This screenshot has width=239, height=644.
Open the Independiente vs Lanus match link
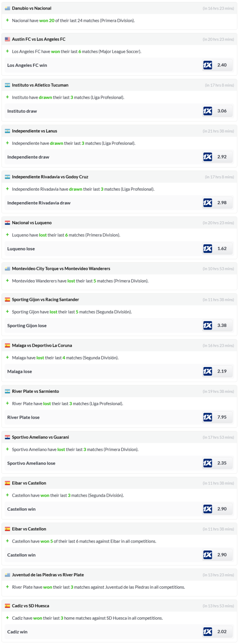(34, 131)
